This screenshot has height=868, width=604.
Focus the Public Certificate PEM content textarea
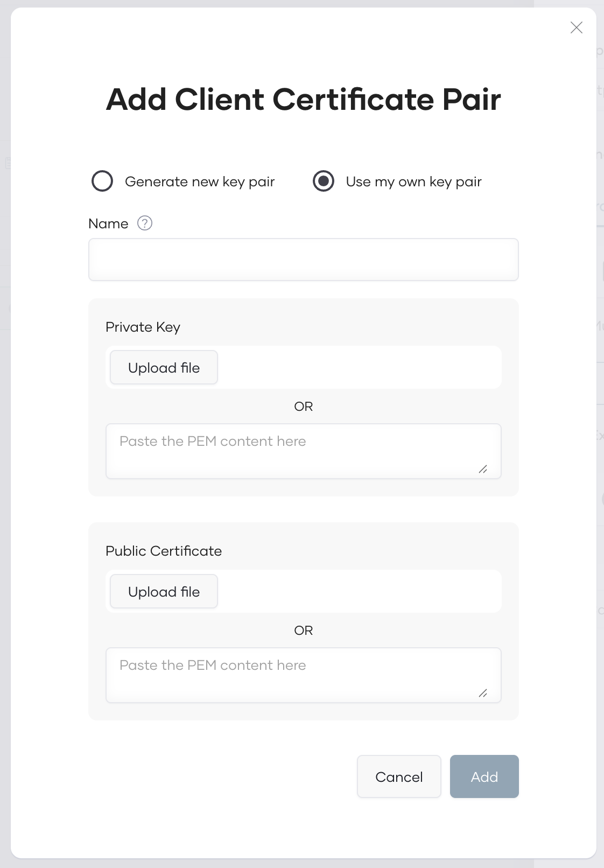pos(303,675)
